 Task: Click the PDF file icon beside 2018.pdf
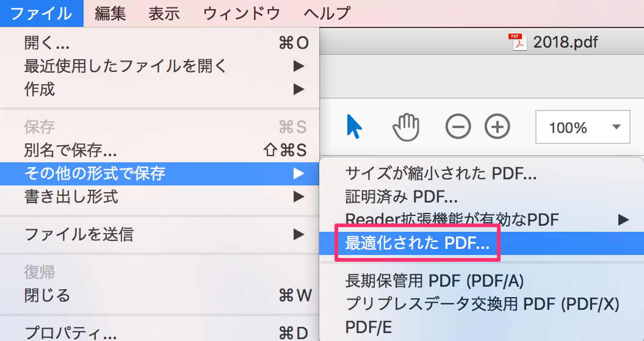point(518,42)
